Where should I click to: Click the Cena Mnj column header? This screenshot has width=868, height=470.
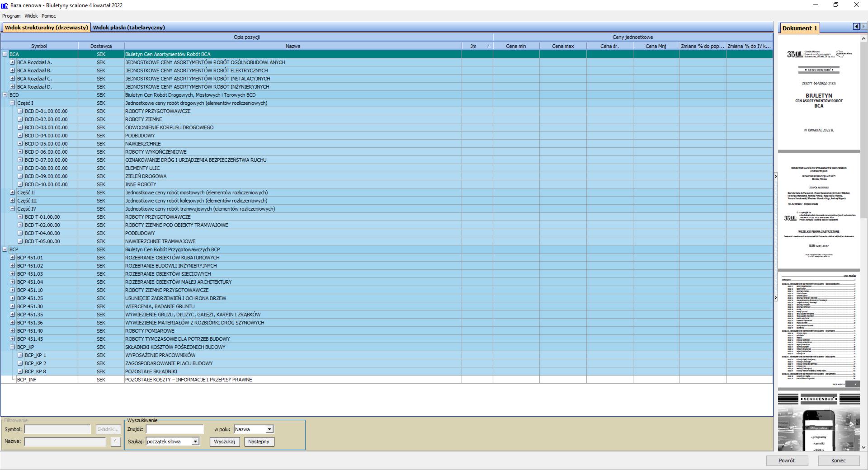click(656, 46)
